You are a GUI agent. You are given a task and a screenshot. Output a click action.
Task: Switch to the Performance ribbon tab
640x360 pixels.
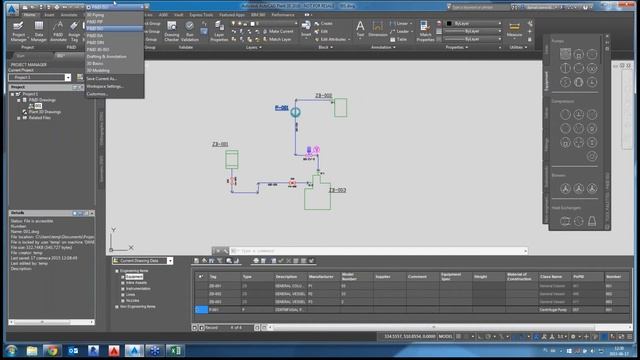[x=283, y=15]
